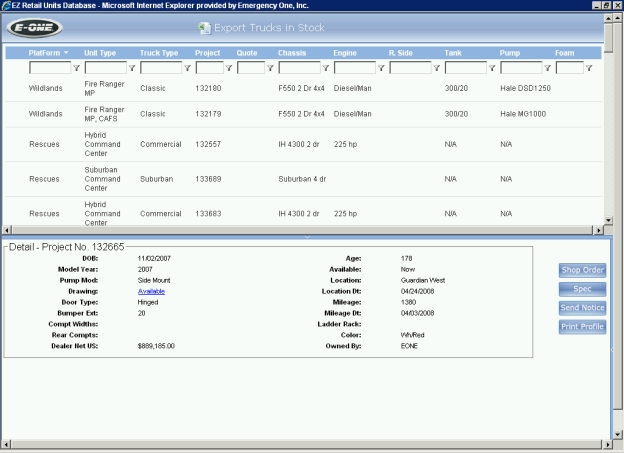Select row with project 133683

[303, 211]
